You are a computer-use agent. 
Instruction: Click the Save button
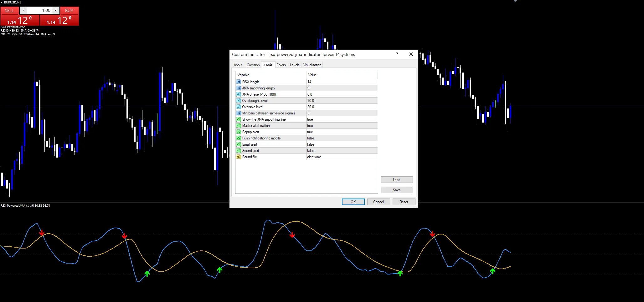(397, 190)
